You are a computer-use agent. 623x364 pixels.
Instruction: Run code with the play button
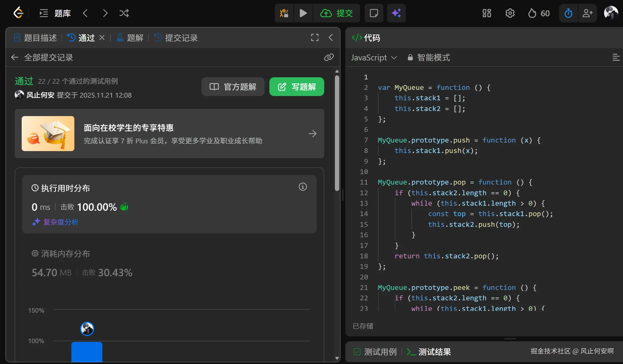click(303, 13)
